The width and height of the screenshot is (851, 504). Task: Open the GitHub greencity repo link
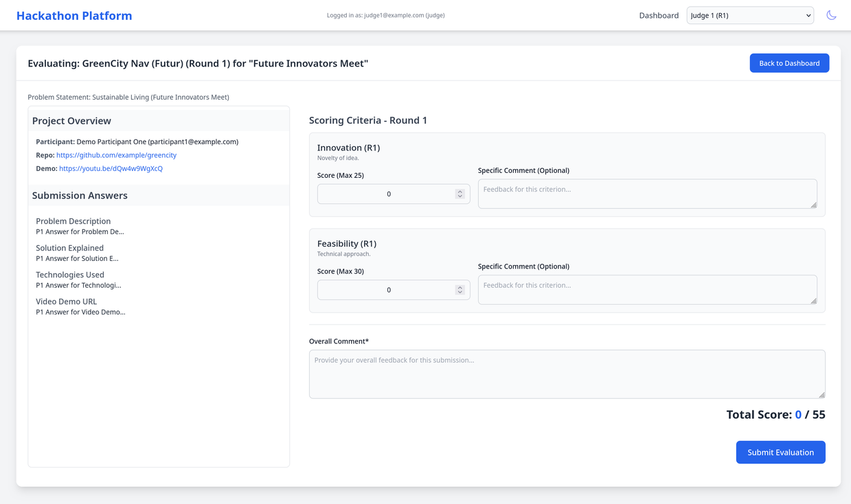(x=116, y=155)
